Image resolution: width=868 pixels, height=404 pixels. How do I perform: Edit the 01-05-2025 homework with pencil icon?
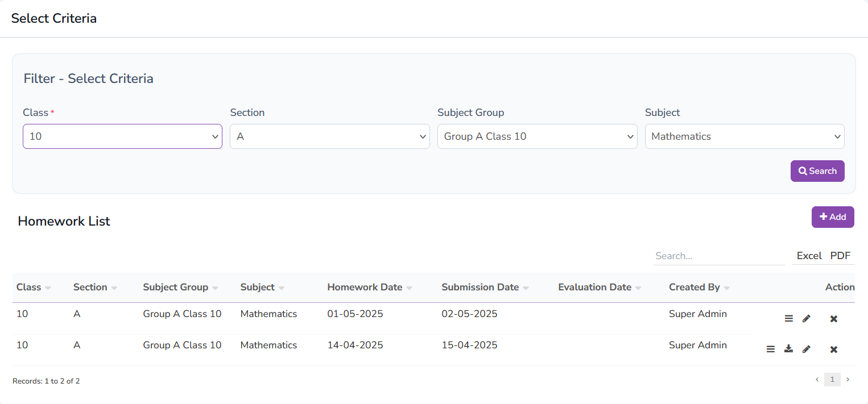click(x=806, y=319)
